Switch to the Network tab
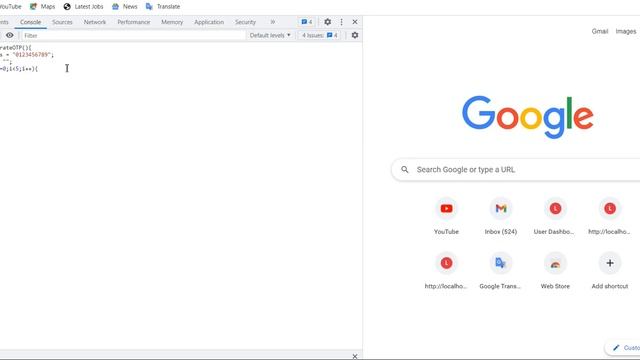Screen dimensions: 640x360 click(x=95, y=22)
